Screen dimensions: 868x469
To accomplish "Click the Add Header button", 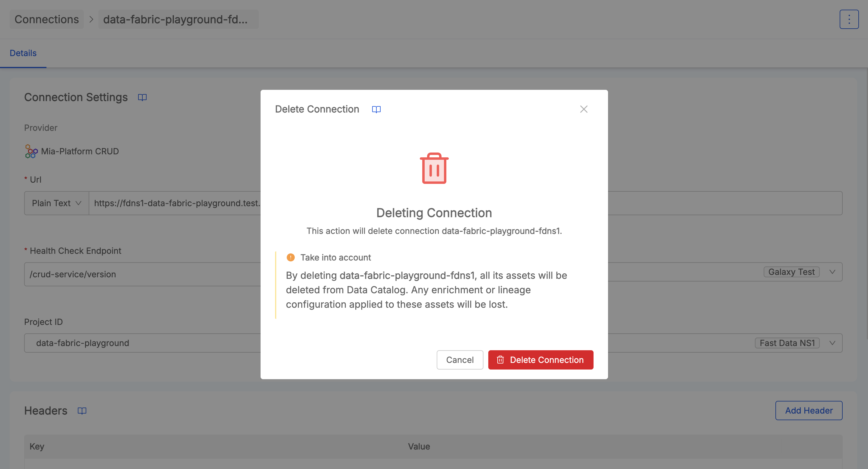I will pyautogui.click(x=809, y=411).
